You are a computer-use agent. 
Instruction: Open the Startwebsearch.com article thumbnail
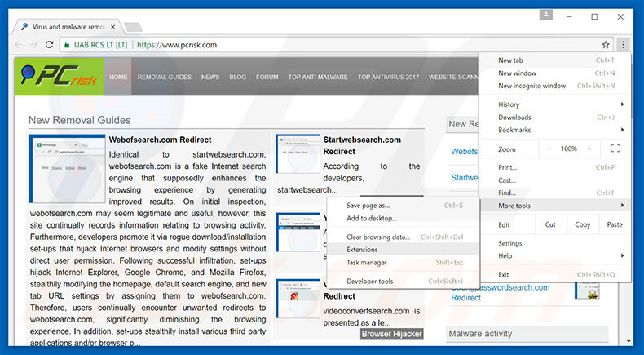coord(298,154)
